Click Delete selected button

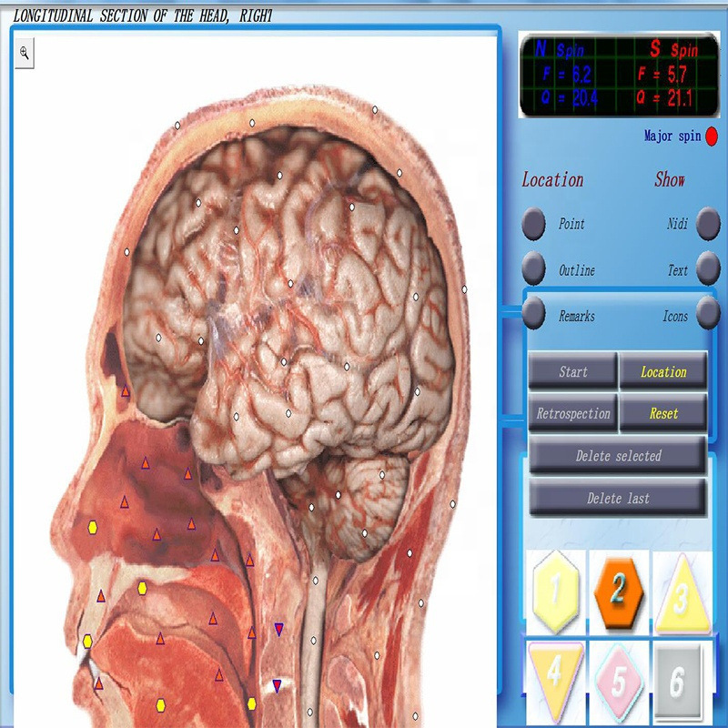618,454
